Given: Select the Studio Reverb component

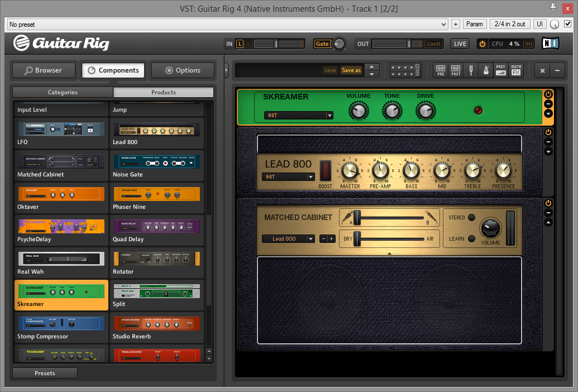Looking at the screenshot, I should coord(157,328).
